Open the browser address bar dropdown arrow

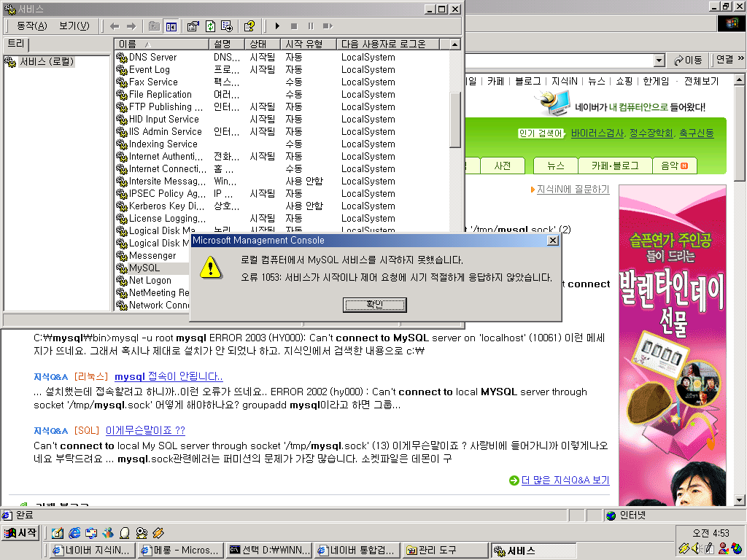(x=659, y=61)
